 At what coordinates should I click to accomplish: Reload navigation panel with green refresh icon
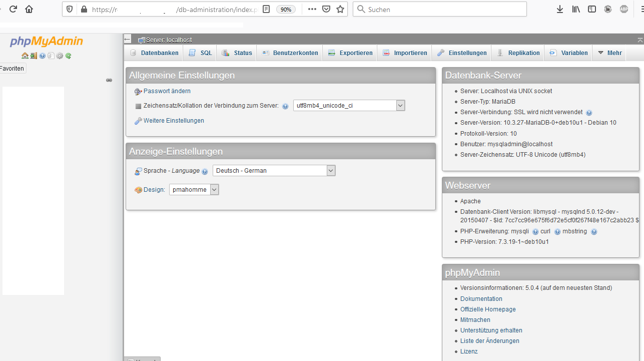click(x=68, y=56)
